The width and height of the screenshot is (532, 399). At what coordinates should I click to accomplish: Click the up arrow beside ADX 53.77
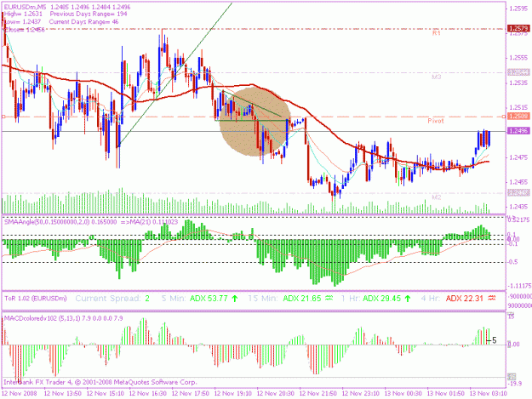pyautogui.click(x=234, y=299)
